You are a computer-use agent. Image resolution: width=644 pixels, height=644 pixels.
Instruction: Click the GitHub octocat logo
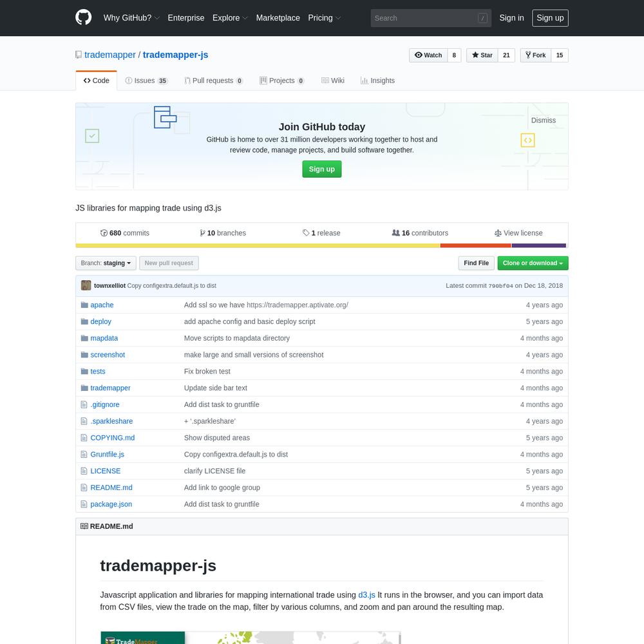[x=83, y=17]
